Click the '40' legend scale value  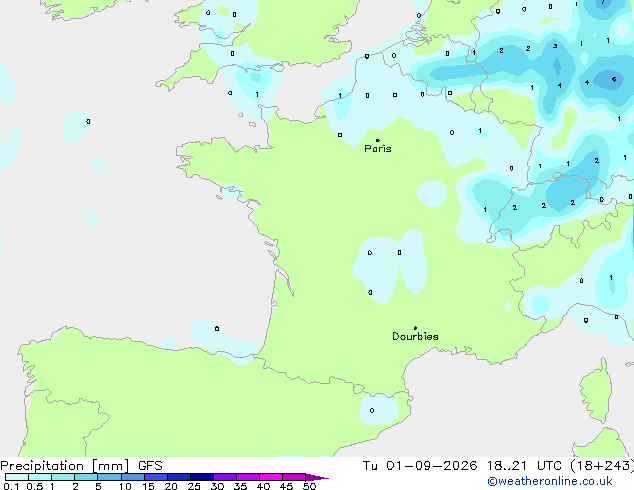click(x=263, y=486)
